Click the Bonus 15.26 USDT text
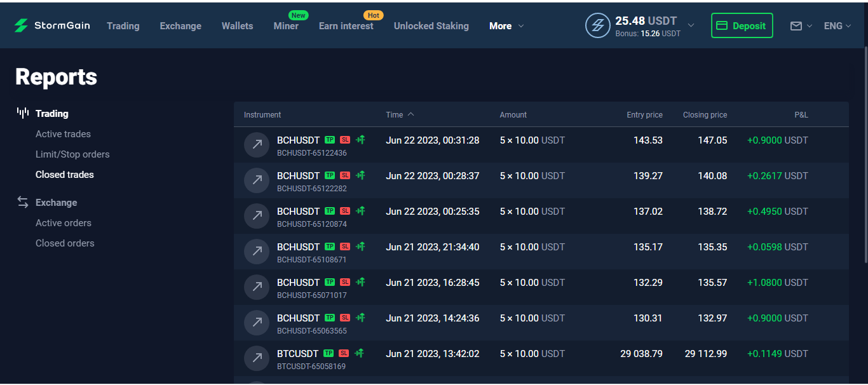The width and height of the screenshot is (868, 385). tap(648, 34)
